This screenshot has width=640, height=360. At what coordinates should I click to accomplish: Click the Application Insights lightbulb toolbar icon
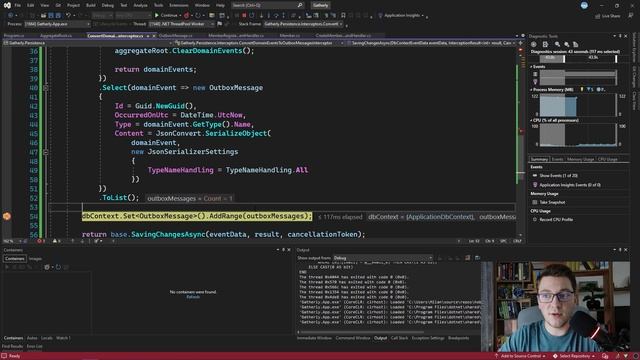pos(380,16)
